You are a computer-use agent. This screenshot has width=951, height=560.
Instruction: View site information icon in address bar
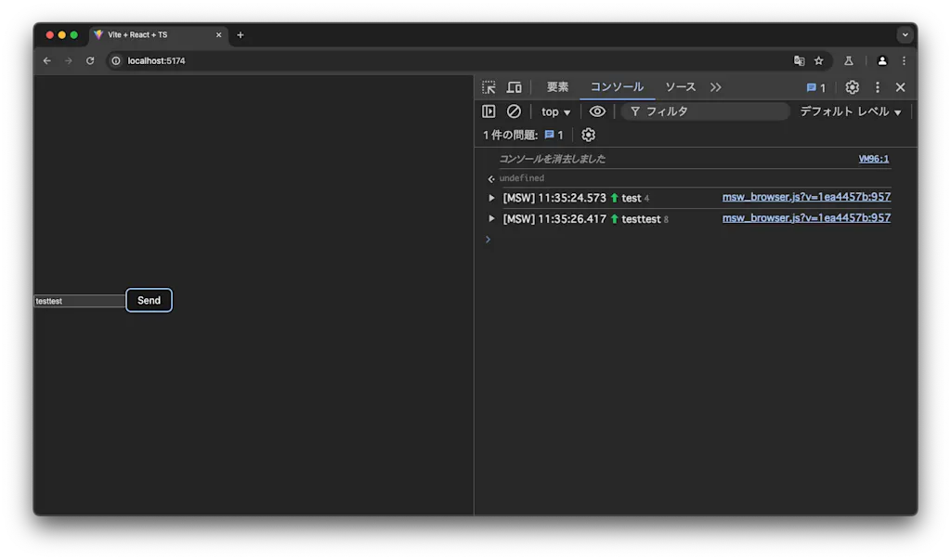pos(116,60)
